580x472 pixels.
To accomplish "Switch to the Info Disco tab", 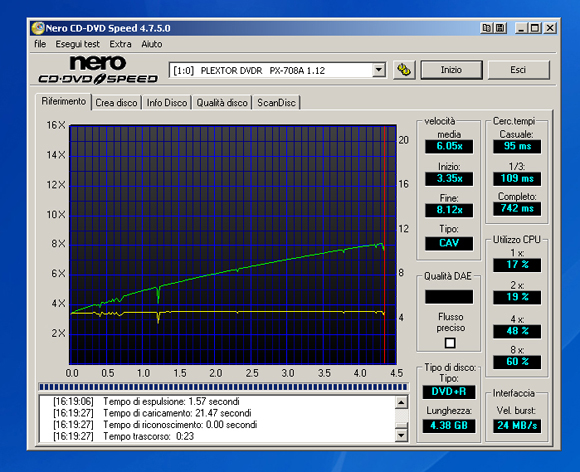I will 167,102.
